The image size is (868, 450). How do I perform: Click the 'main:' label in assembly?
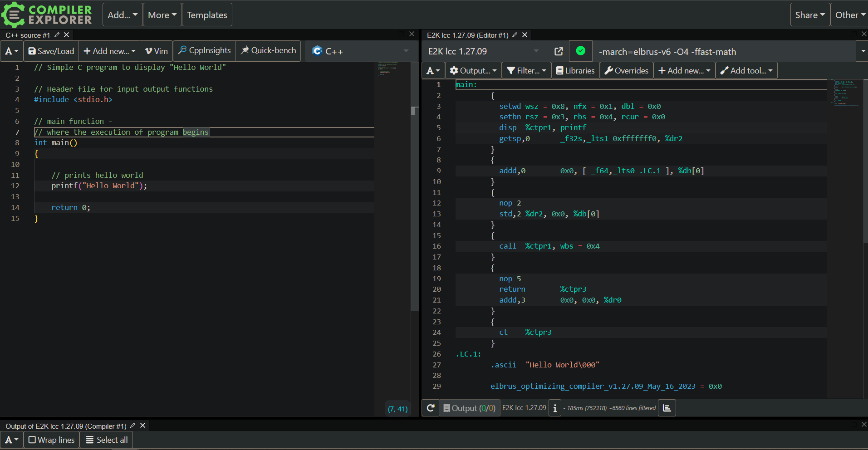coord(466,84)
